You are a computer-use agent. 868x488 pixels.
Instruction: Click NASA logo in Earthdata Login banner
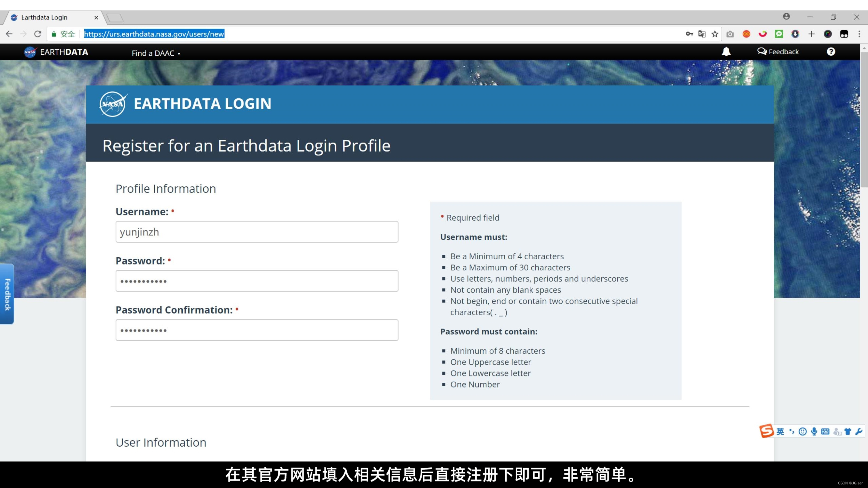coord(113,104)
